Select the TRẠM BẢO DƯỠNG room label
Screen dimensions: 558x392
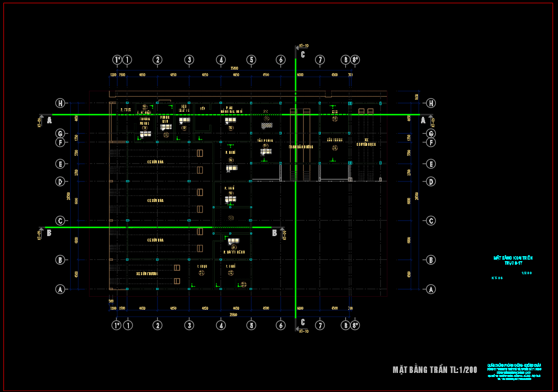[x=301, y=147]
